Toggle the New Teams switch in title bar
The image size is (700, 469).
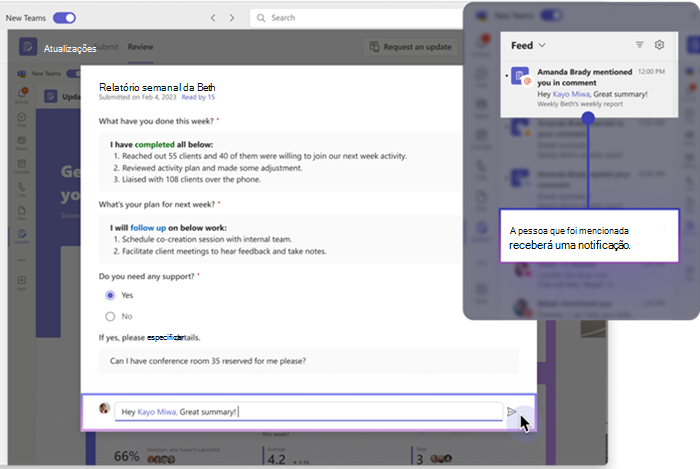coord(65,18)
